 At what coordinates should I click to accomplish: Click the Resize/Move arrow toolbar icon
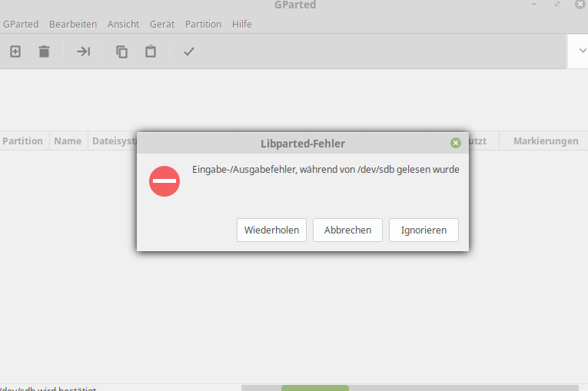83,51
